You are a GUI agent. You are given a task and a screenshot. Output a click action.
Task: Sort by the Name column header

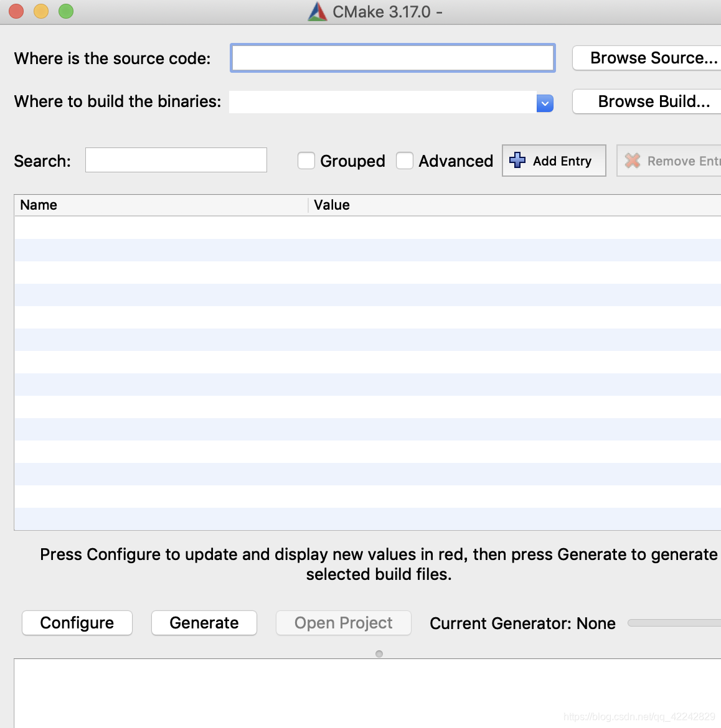(161, 205)
